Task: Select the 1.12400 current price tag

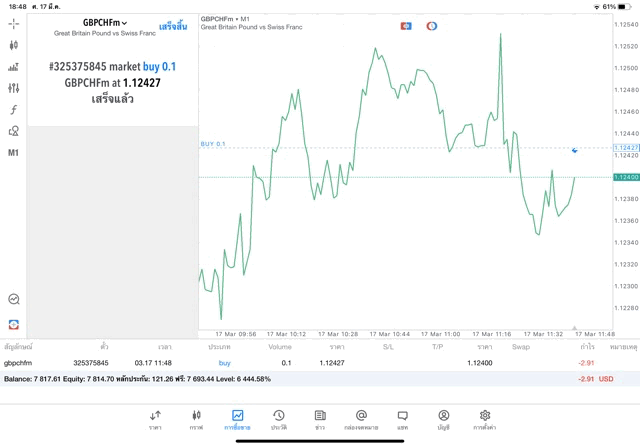Action: click(626, 177)
